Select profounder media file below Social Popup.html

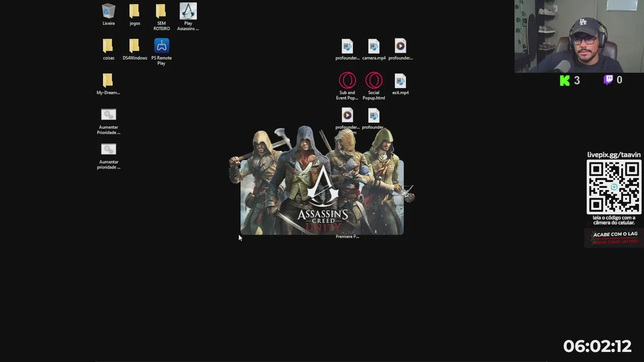pyautogui.click(x=374, y=119)
